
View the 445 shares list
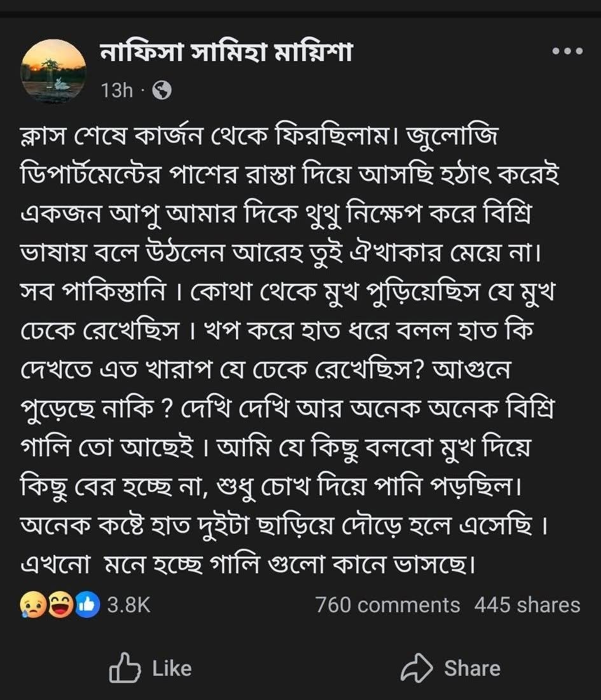pos(527,605)
